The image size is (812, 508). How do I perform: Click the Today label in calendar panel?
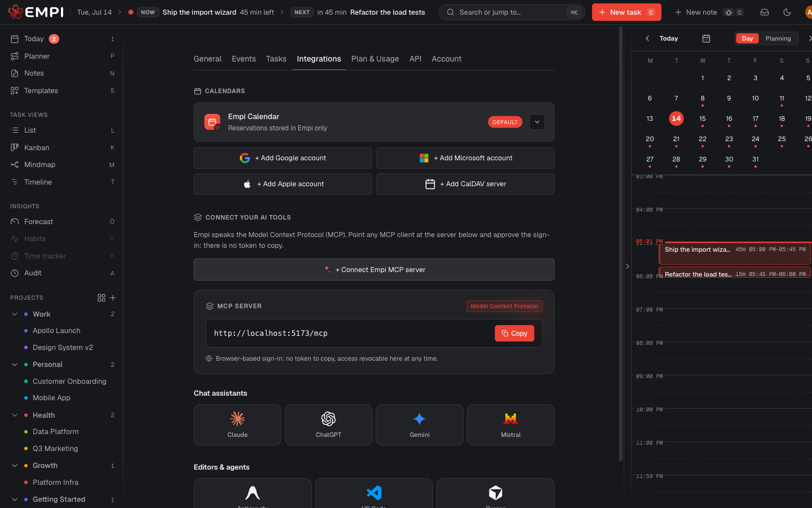tap(669, 38)
